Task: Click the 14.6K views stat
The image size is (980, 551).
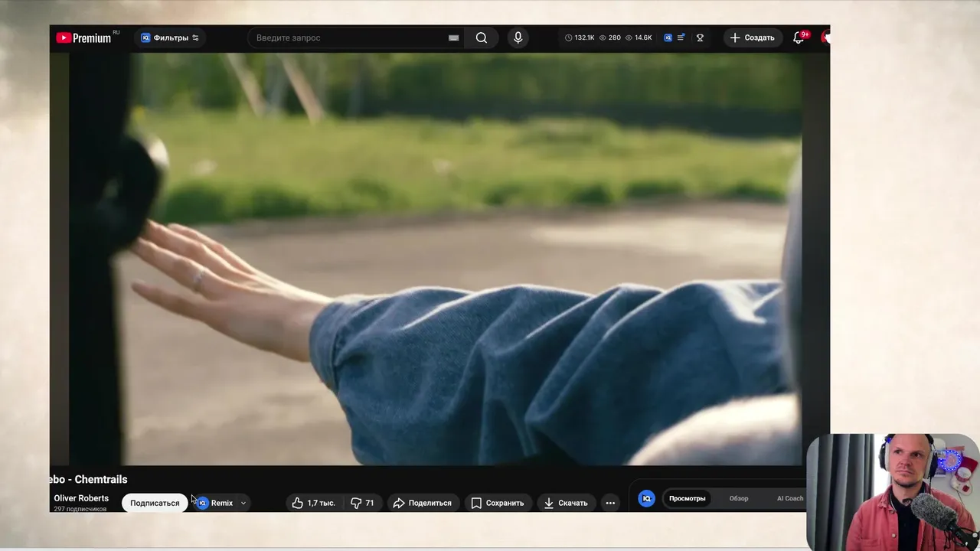Action: [x=639, y=37]
